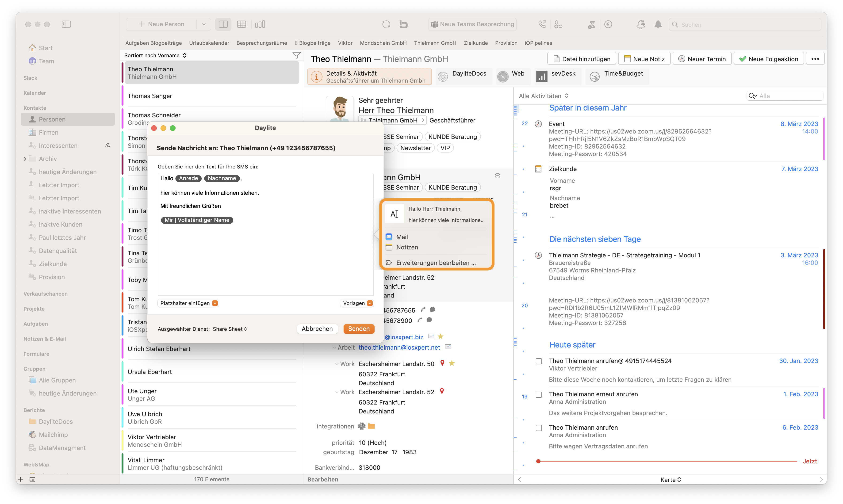Click the text share preview icon in popup
Screen dimensions: 843x504
[x=394, y=214]
